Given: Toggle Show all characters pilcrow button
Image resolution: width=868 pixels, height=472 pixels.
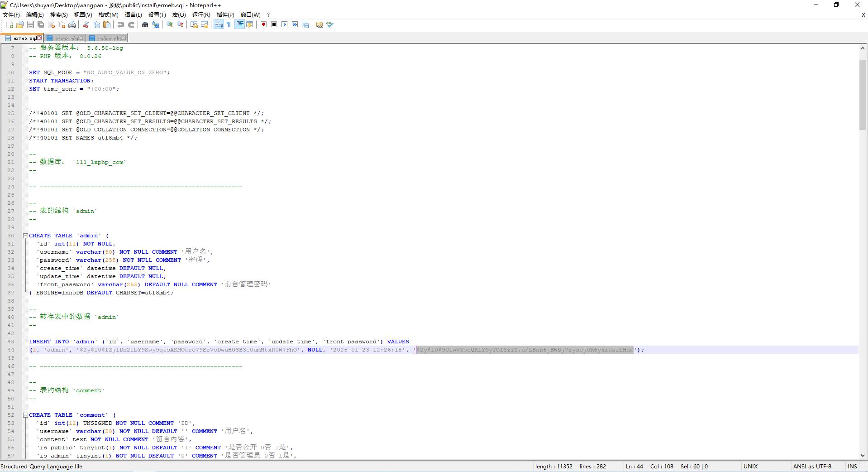Looking at the screenshot, I should click(x=229, y=25).
